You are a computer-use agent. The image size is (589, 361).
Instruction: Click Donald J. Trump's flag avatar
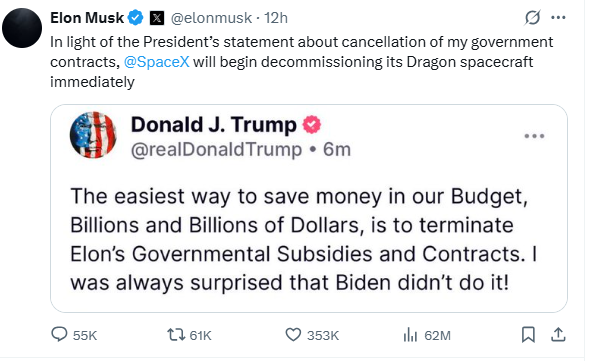[x=93, y=135]
